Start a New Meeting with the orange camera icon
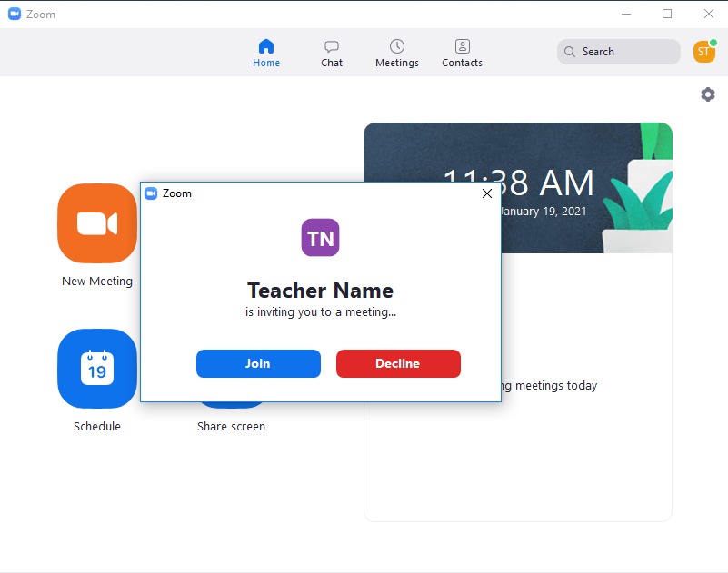The height and width of the screenshot is (573, 728). [97, 223]
